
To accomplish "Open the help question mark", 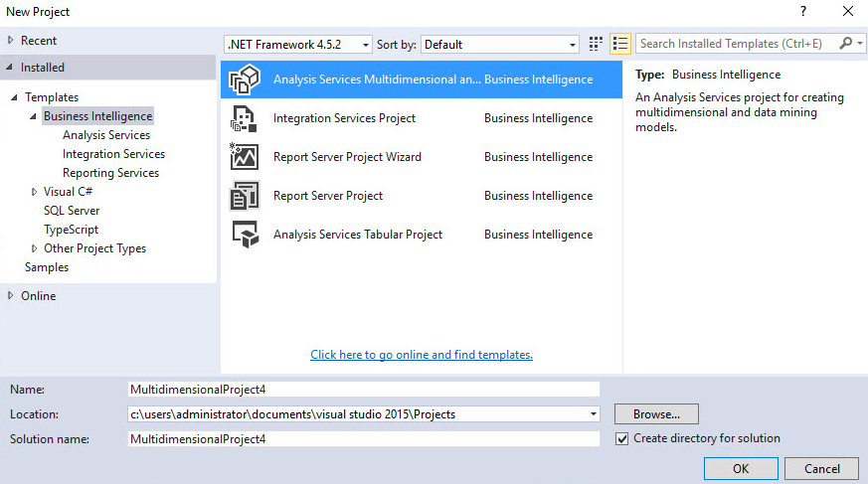I will click(x=802, y=12).
